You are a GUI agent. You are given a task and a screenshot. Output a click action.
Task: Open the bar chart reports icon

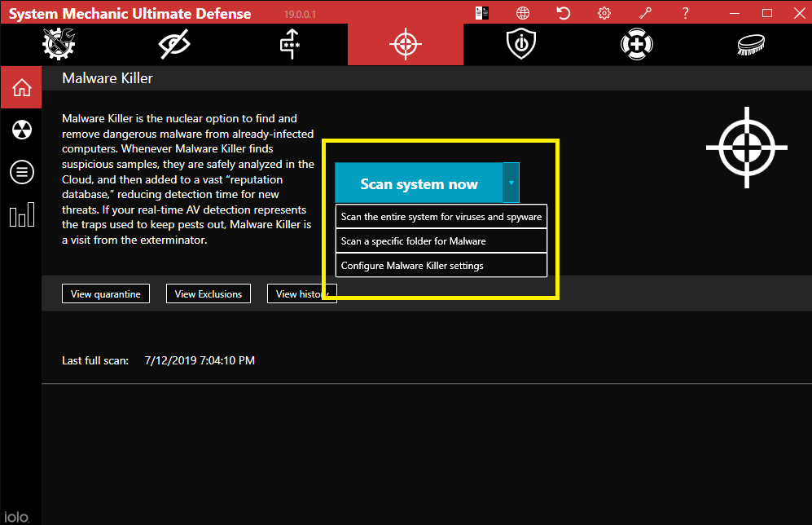click(22, 214)
